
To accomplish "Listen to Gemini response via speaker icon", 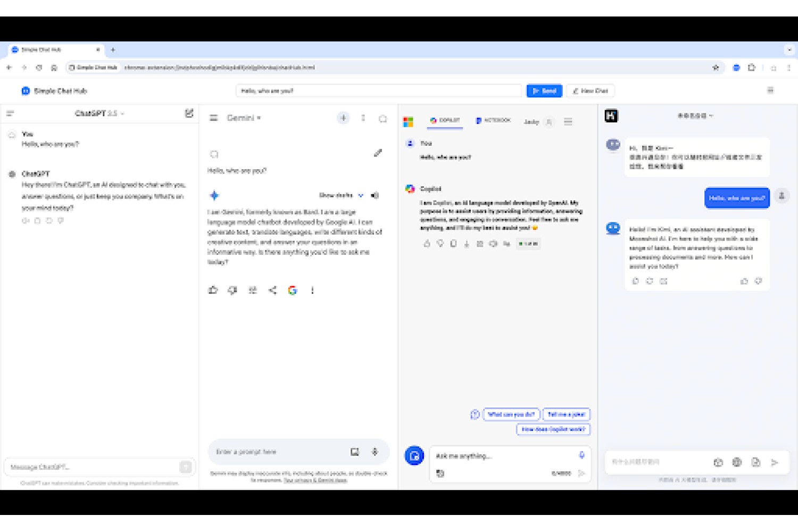I will 375,195.
